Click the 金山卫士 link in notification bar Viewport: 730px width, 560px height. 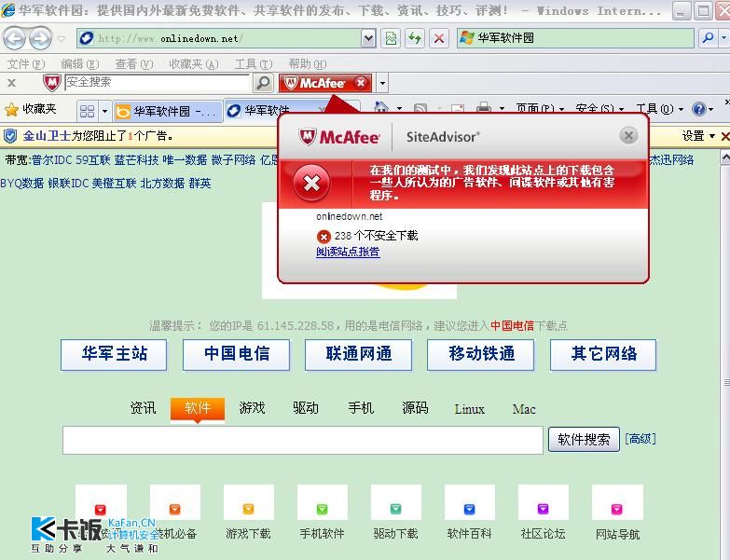[47, 136]
